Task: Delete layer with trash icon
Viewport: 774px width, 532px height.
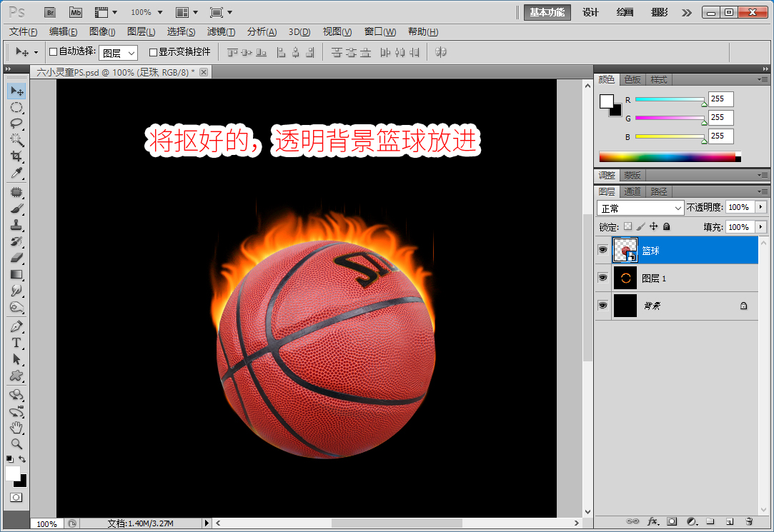Action: tap(749, 521)
